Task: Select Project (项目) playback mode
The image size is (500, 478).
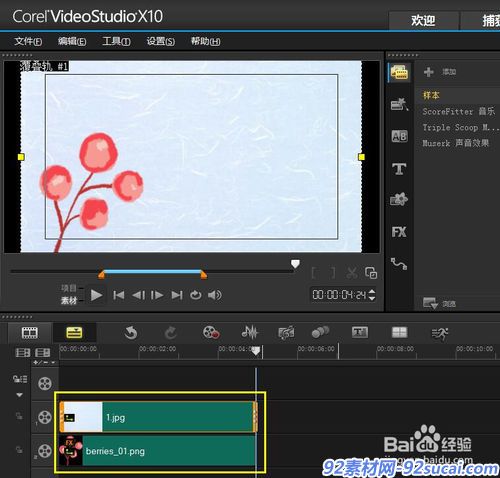Action: (69, 288)
